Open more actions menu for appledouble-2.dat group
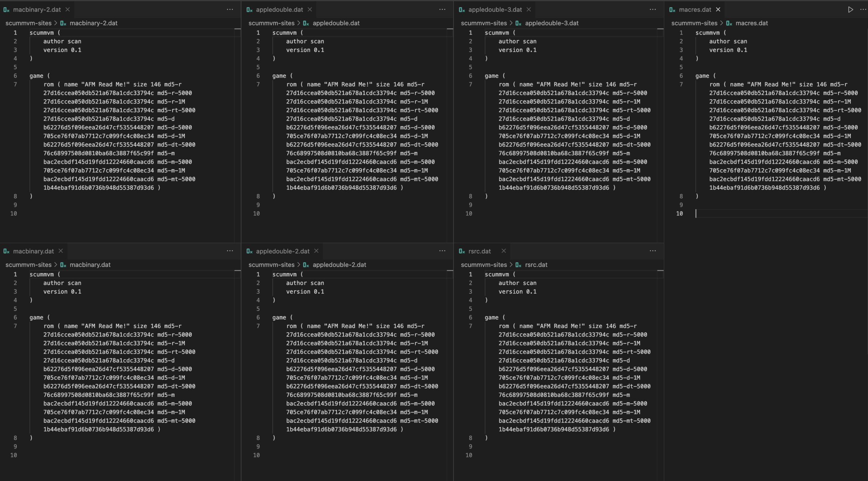The width and height of the screenshot is (868, 481). pos(442,251)
